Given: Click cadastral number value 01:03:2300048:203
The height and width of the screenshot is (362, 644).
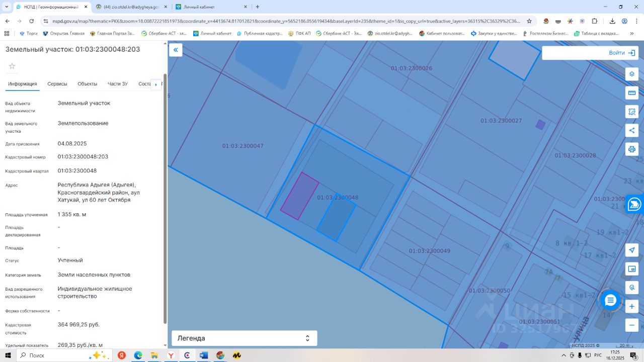Looking at the screenshot, I should click(83, 157).
